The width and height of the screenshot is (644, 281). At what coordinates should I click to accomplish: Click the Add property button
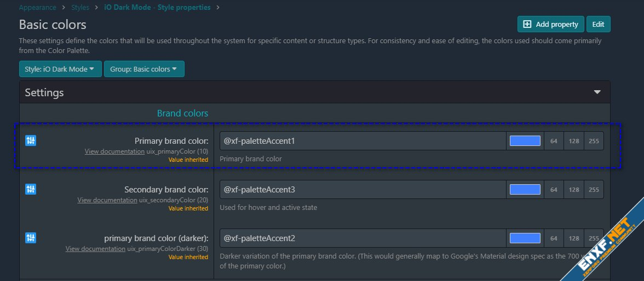coord(550,24)
